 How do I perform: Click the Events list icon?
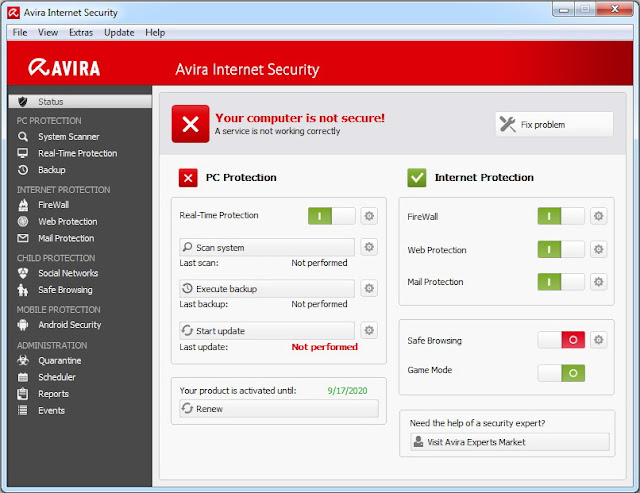pyautogui.click(x=23, y=411)
